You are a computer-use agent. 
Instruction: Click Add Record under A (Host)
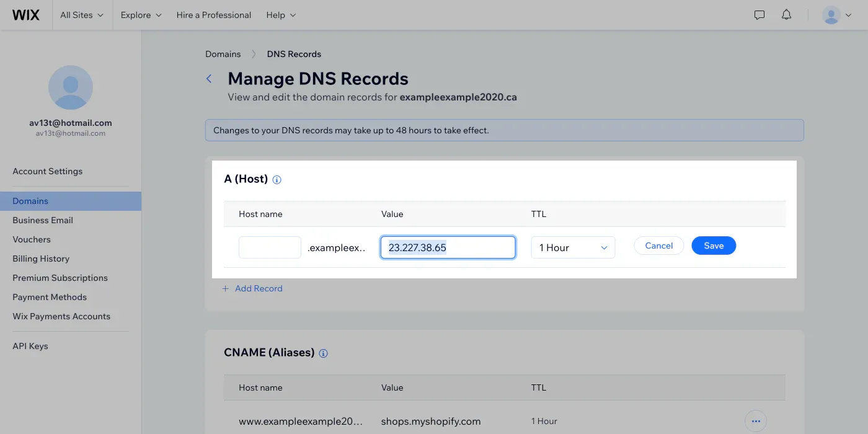coord(252,288)
